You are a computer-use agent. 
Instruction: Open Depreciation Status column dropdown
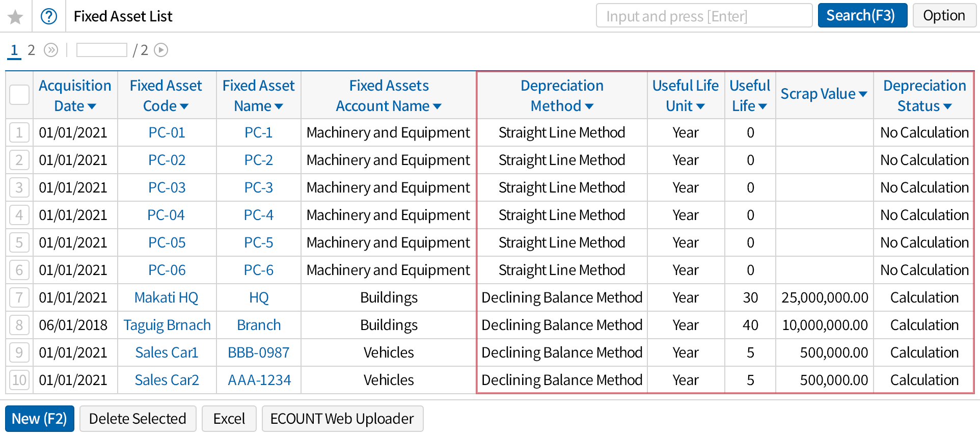(x=947, y=106)
